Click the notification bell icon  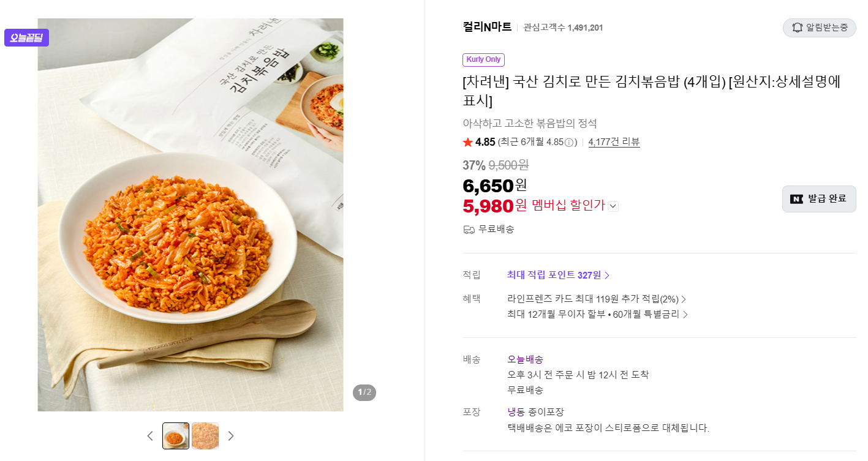click(797, 28)
